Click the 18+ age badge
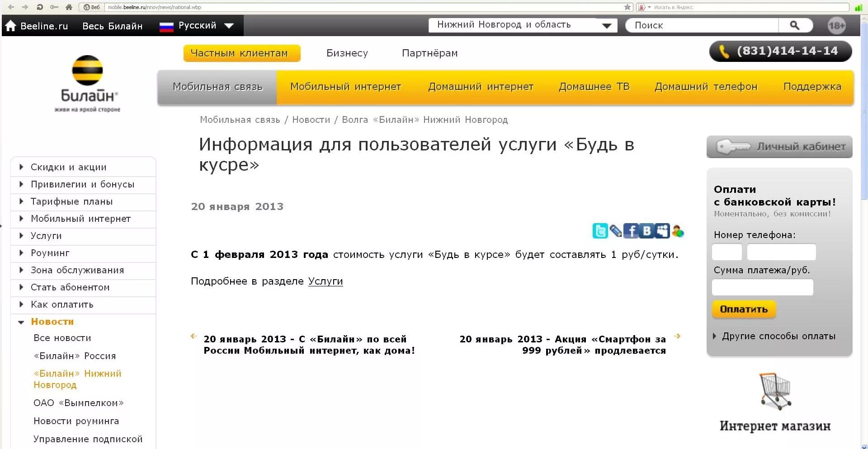 pos(836,26)
